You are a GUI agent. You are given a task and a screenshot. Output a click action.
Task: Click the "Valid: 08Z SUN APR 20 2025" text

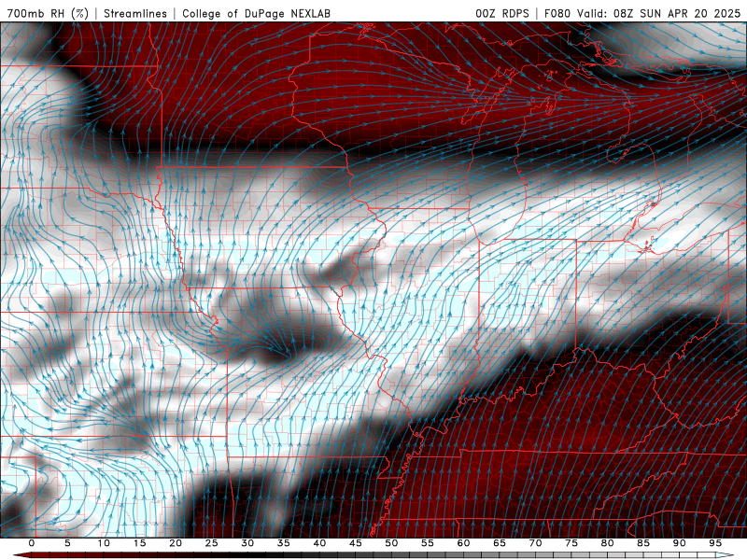(x=659, y=14)
